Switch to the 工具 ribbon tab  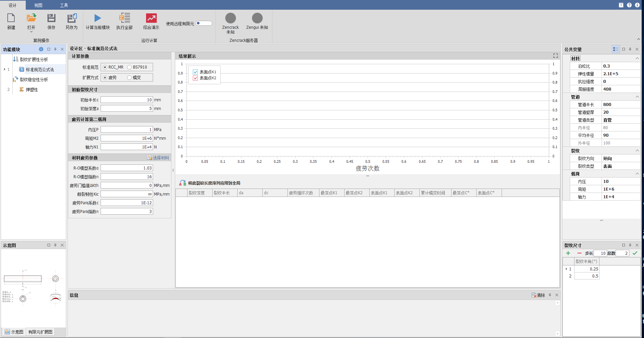(64, 5)
